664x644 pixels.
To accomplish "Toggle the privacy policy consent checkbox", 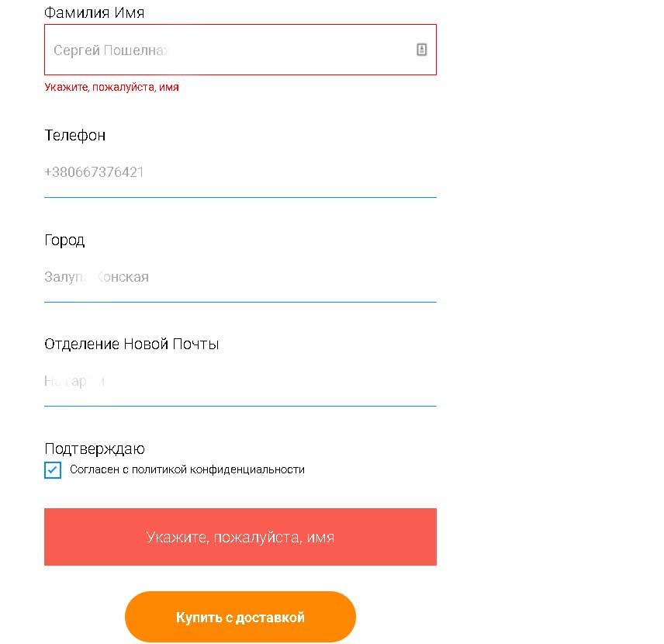I will point(53,470).
